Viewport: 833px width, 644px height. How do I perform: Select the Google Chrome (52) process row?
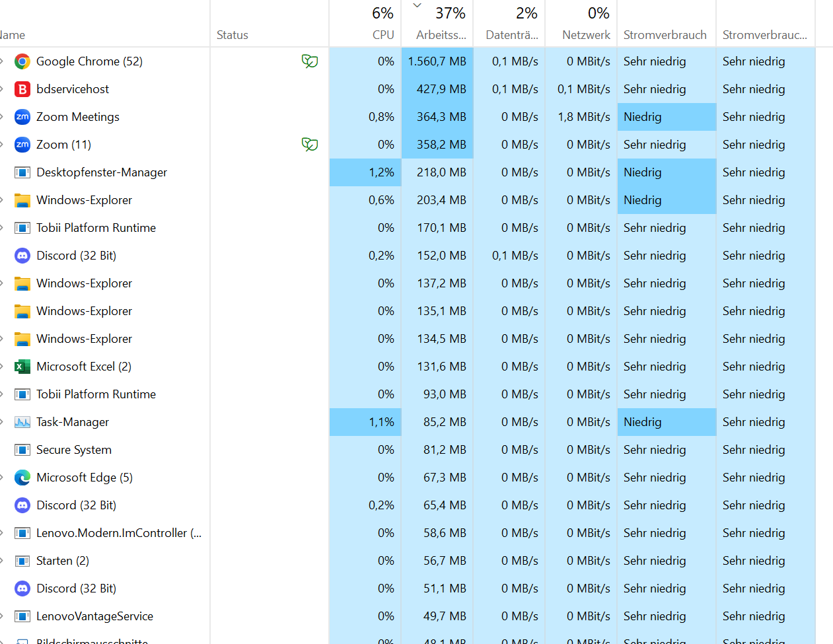click(408, 61)
